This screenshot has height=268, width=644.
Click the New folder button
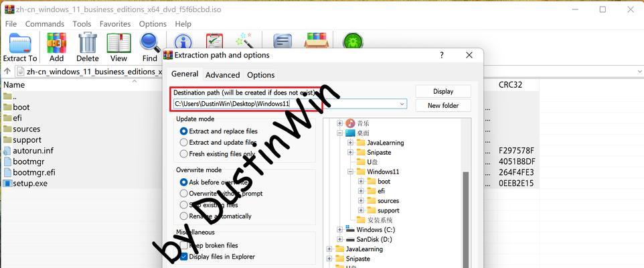[x=443, y=105]
